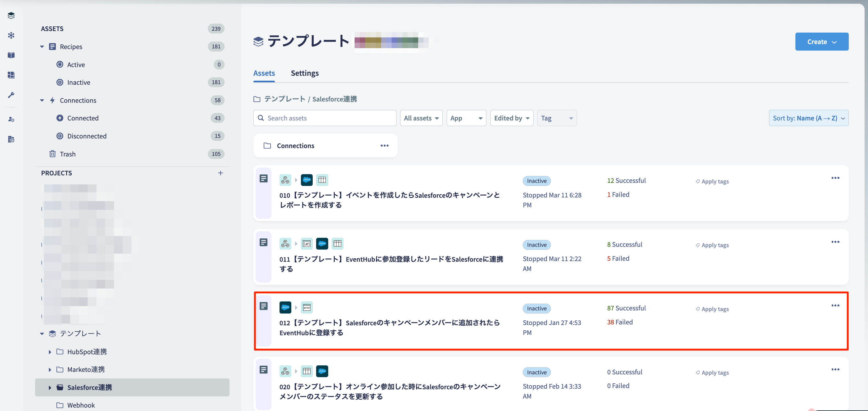Open recipe 011 EventHub lead title
This screenshot has height=411, width=868.
[391, 264]
